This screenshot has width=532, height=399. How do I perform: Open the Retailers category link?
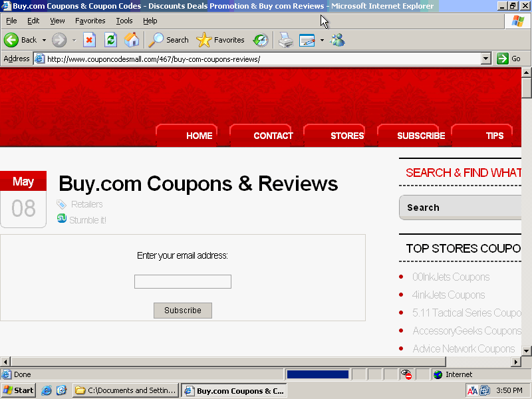[87, 204]
